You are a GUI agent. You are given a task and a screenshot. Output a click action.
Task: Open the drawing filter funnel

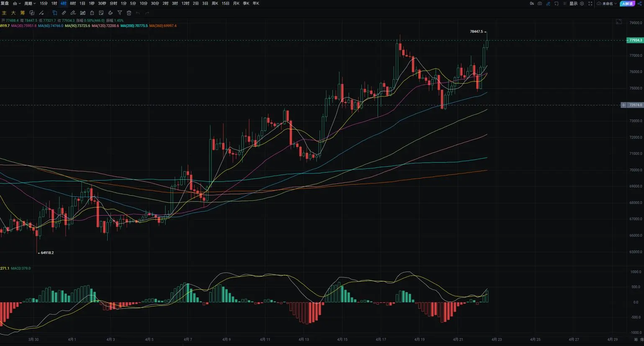point(120,13)
